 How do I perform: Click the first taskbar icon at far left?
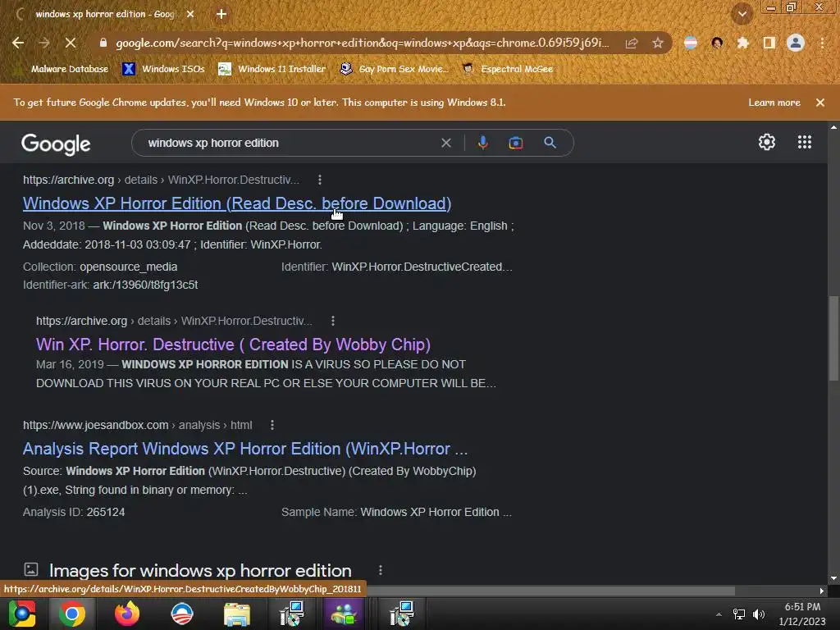pyautogui.click(x=22, y=614)
